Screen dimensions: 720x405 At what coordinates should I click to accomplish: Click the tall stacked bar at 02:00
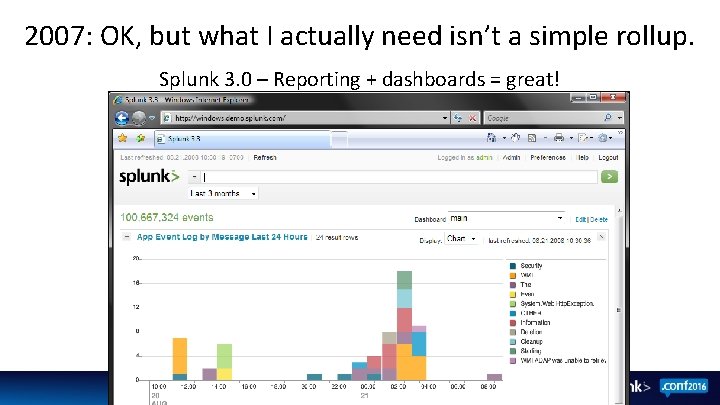coord(405,326)
